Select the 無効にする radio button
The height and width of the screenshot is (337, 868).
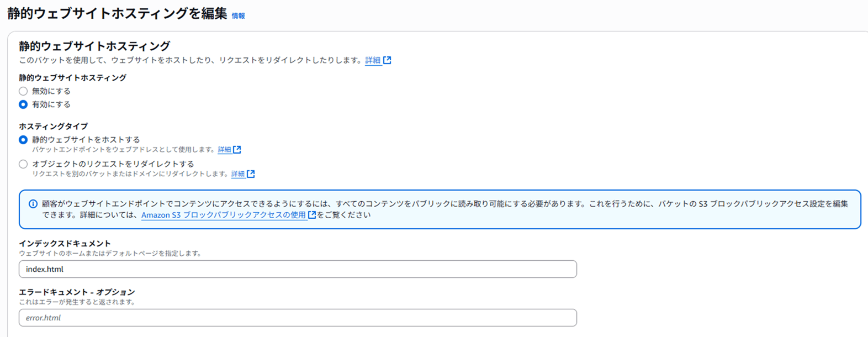coord(23,91)
